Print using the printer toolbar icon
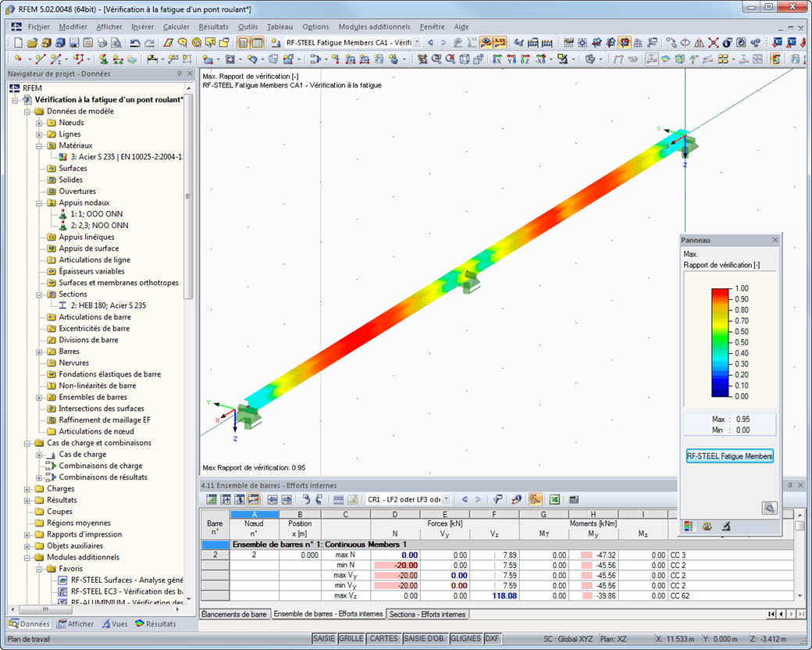Viewport: 812px width, 650px height. point(102,42)
